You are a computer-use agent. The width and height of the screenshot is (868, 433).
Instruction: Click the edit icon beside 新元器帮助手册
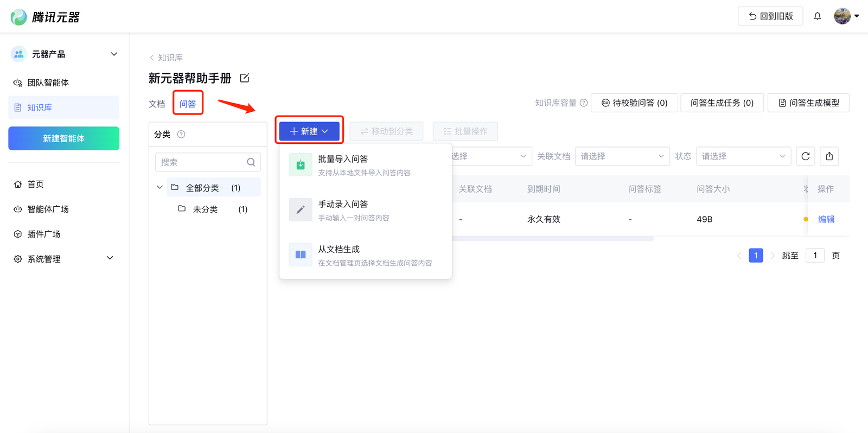point(245,78)
